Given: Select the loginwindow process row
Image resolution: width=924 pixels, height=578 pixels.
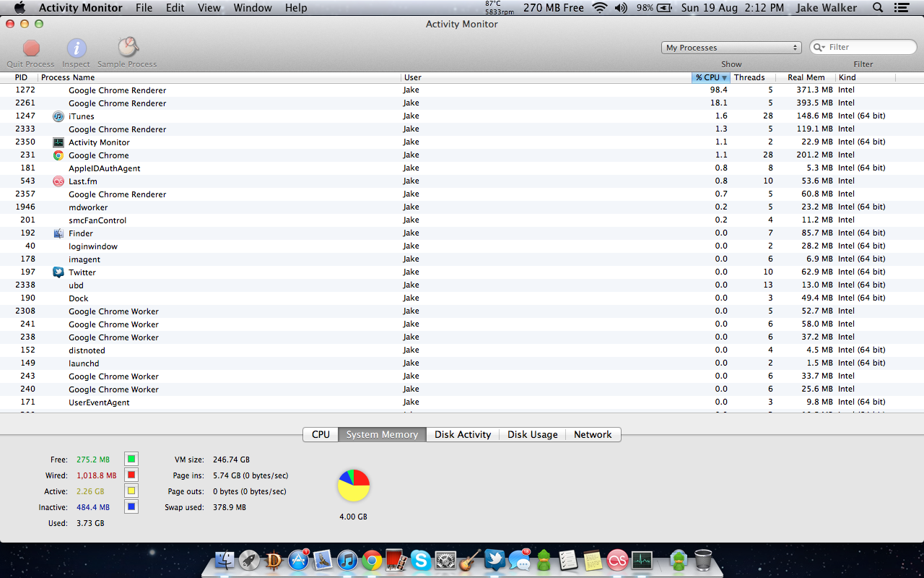Looking at the screenshot, I should pos(462,246).
